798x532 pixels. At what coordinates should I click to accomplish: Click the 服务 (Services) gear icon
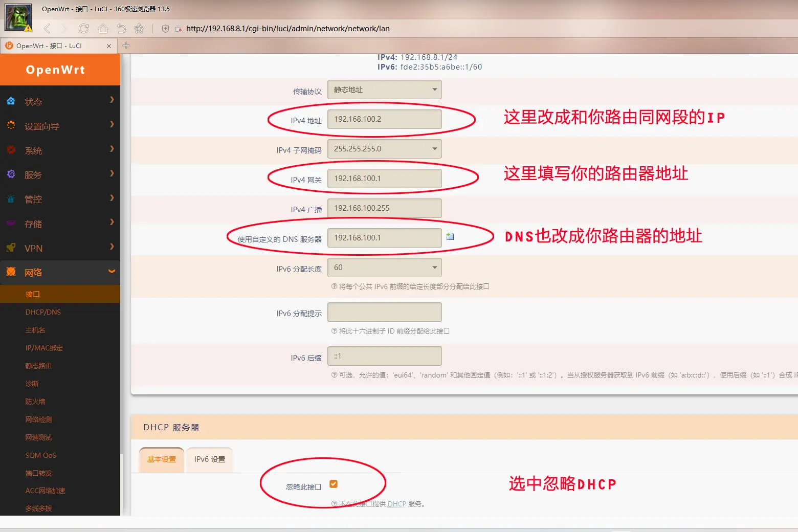pyautogui.click(x=11, y=174)
